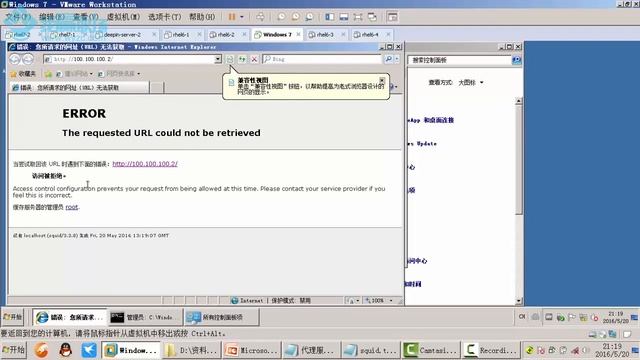The height and width of the screenshot is (360, 640).
Task: Click the orange browser icon on host taskbar
Action: 41,350
